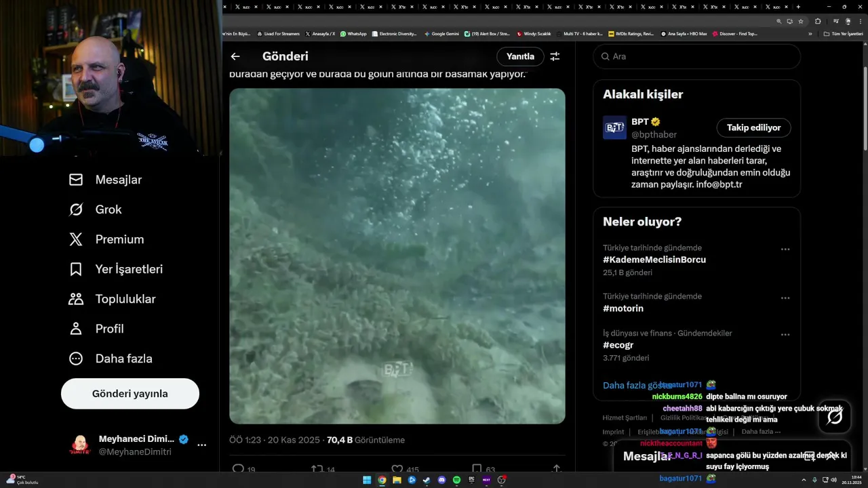Open the weather widget in the taskbar

pos(21,480)
